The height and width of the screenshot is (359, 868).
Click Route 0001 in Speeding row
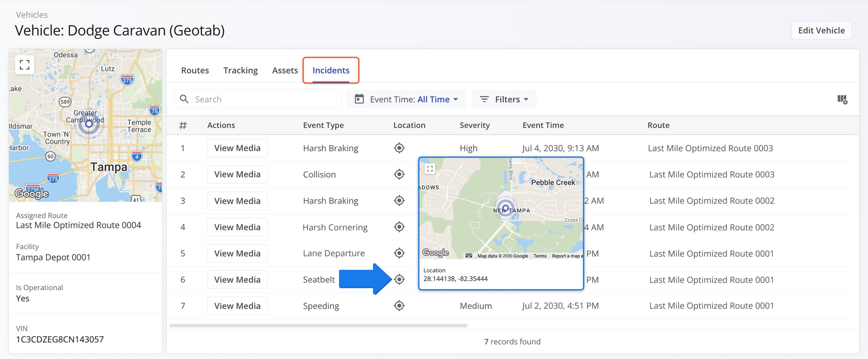[x=712, y=306]
